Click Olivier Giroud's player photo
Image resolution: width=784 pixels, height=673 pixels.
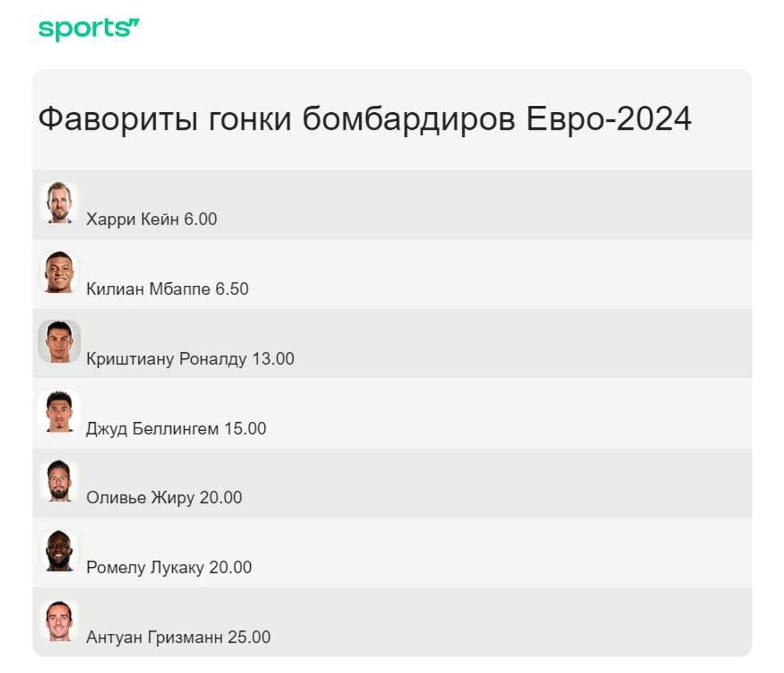coord(59,481)
